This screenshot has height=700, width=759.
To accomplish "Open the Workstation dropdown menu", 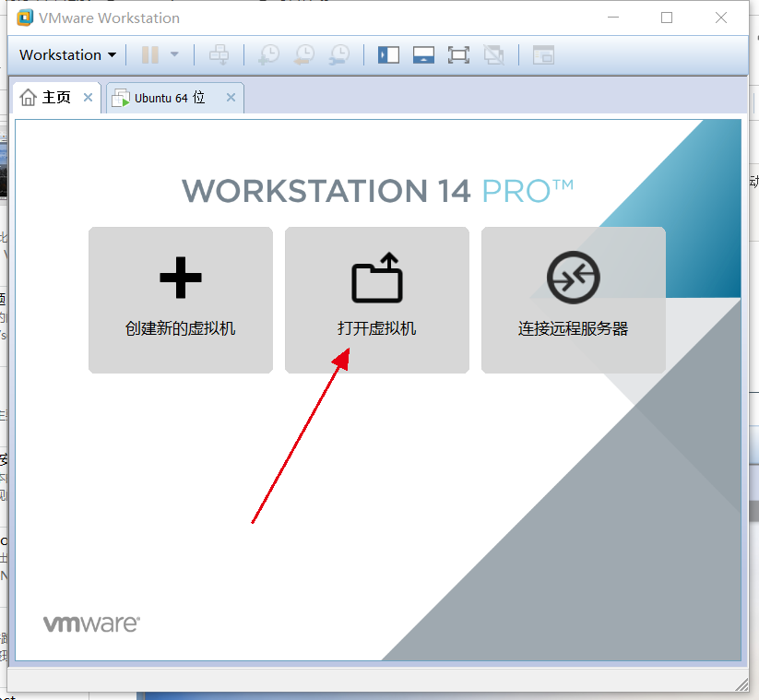I will [67, 54].
